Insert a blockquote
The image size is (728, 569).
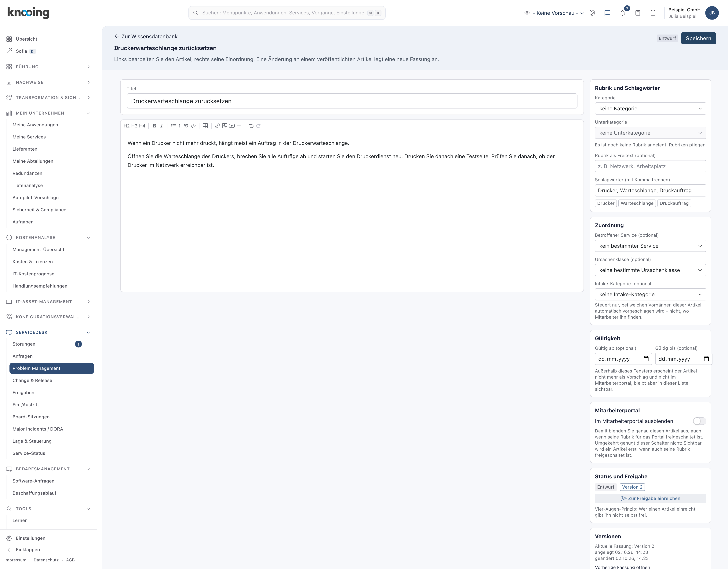186,126
